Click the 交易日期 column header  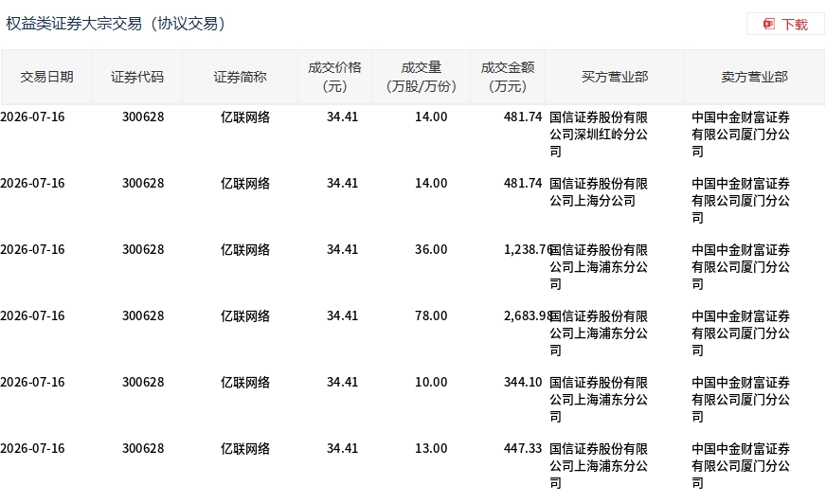(46, 77)
